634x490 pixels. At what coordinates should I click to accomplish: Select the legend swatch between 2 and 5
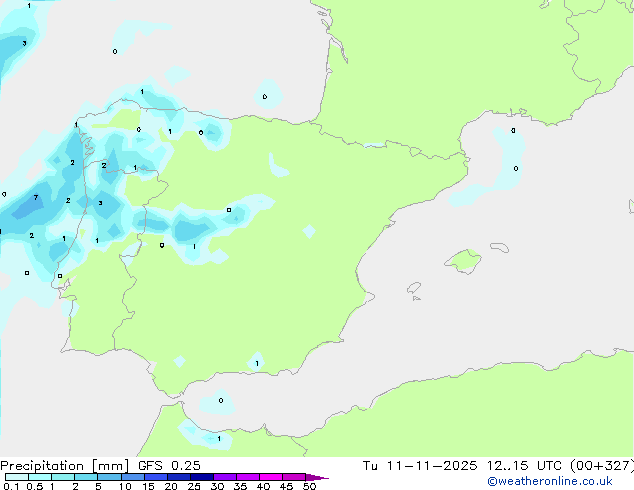86,477
